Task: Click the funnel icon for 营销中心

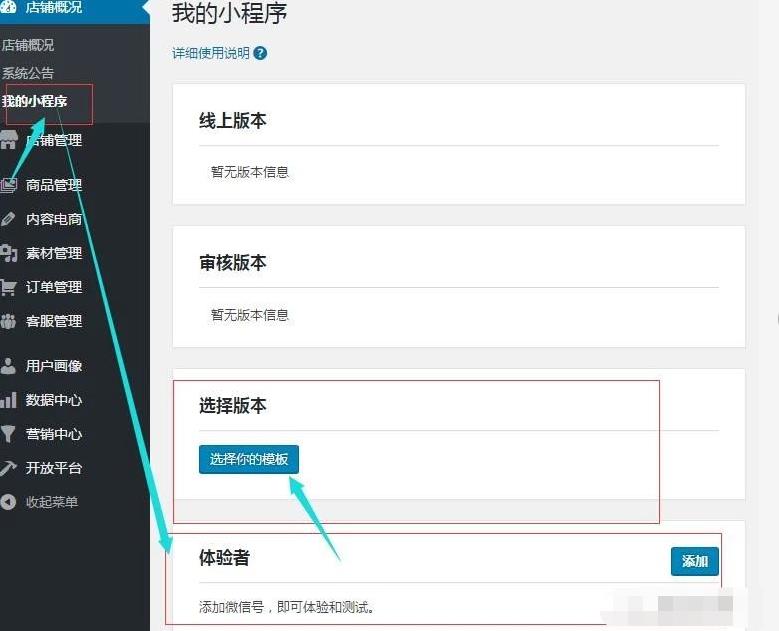Action: coord(9,434)
